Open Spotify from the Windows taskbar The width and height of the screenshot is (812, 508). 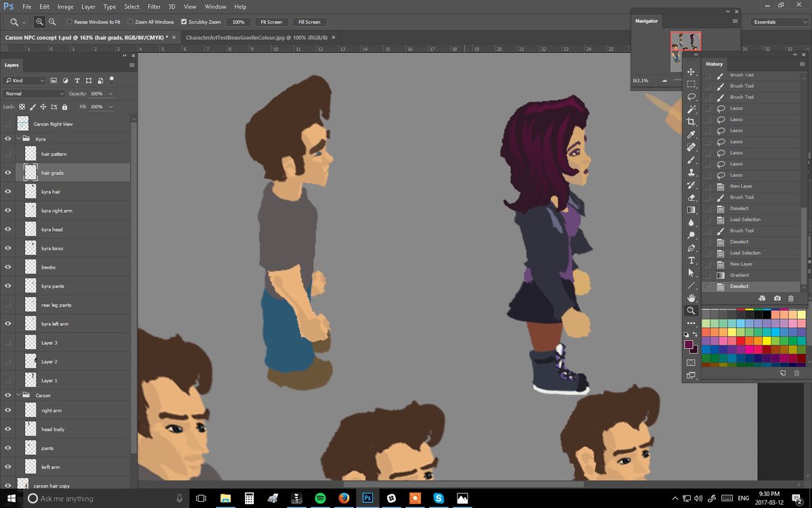[x=321, y=499]
